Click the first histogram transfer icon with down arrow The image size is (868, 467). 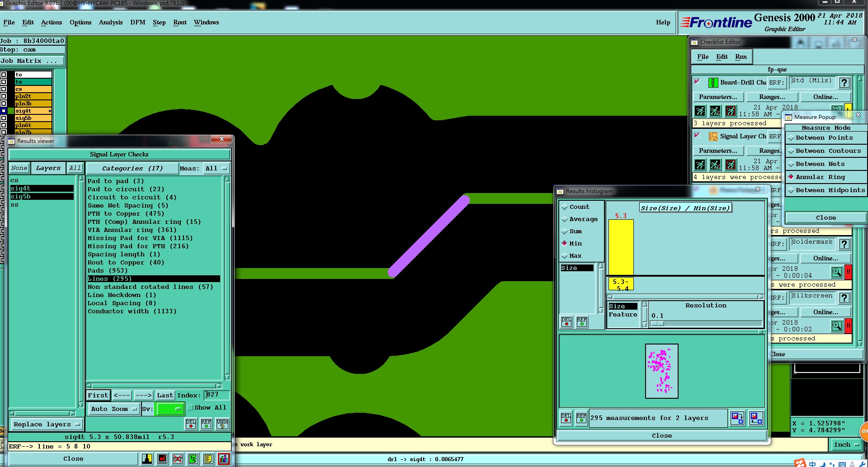coord(737,418)
